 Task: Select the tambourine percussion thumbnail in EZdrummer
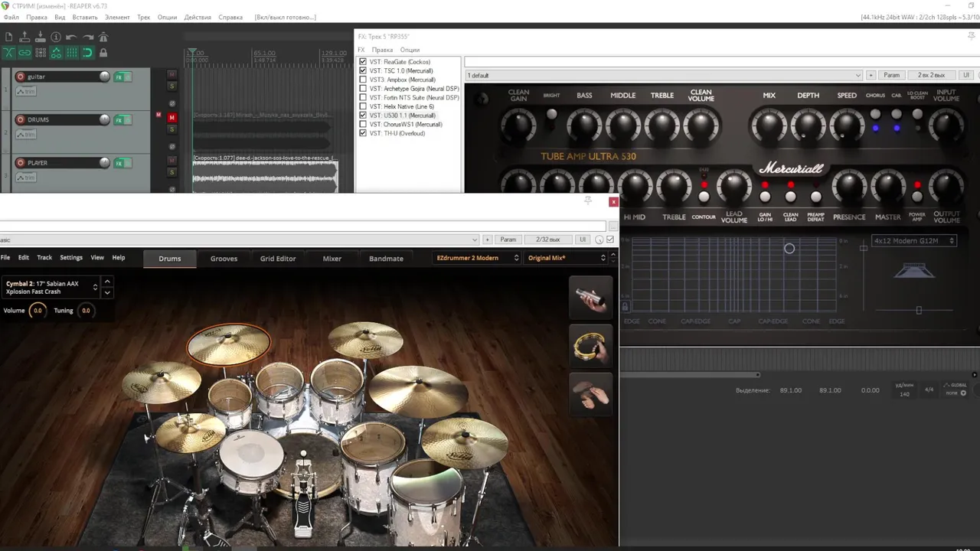(x=590, y=346)
